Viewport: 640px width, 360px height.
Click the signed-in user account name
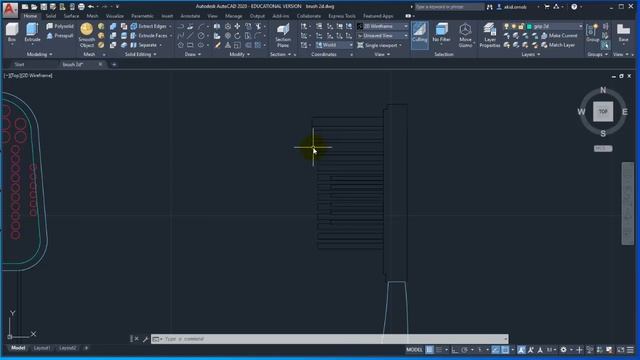515,7
